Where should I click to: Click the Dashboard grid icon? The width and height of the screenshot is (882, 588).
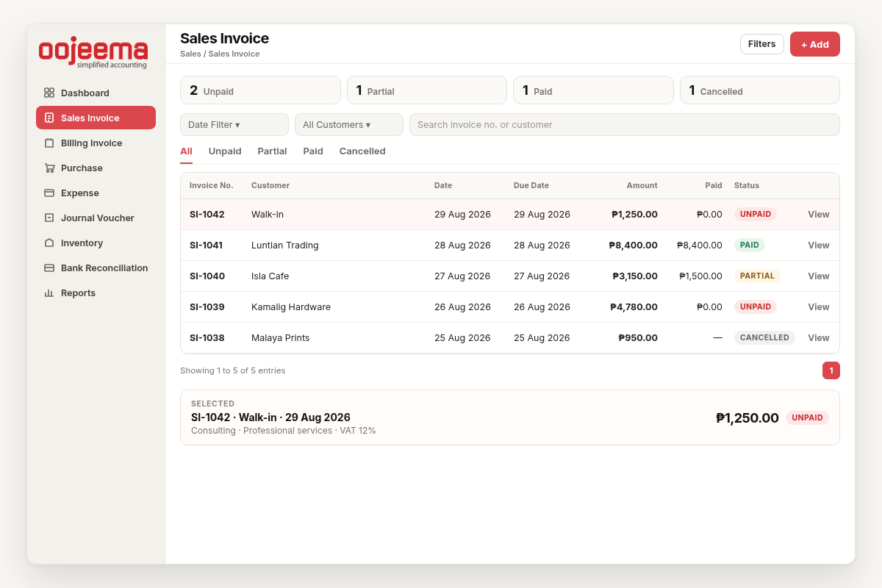[x=49, y=93]
